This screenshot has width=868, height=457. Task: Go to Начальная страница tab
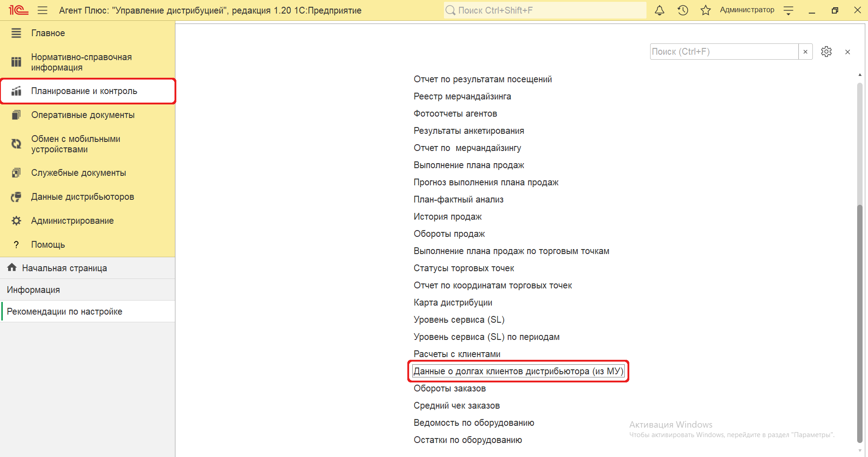(88, 268)
